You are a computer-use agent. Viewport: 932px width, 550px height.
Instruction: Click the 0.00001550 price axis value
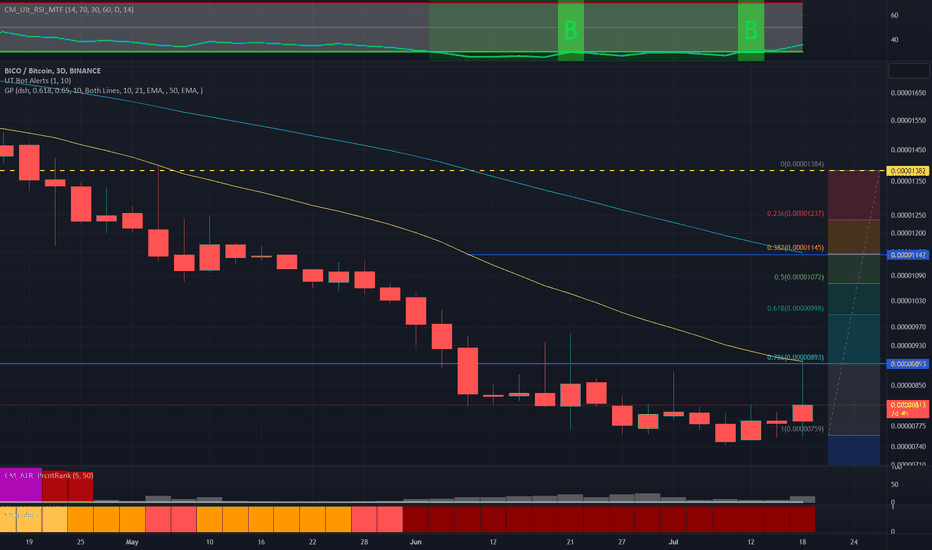click(x=908, y=120)
